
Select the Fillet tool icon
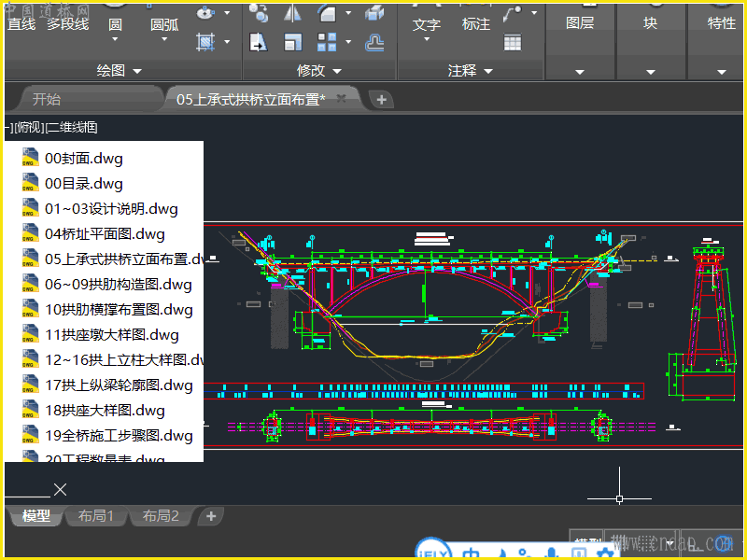(x=328, y=13)
